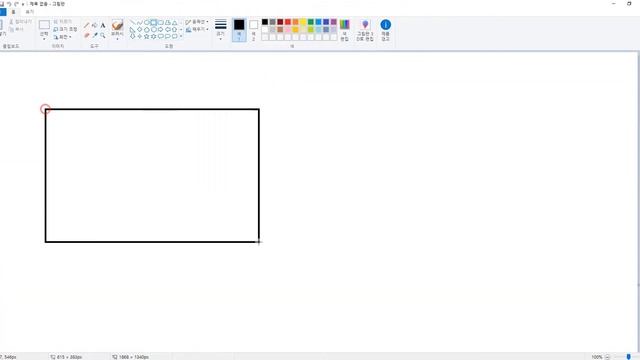Choose the Pentagon shape

click(x=147, y=29)
